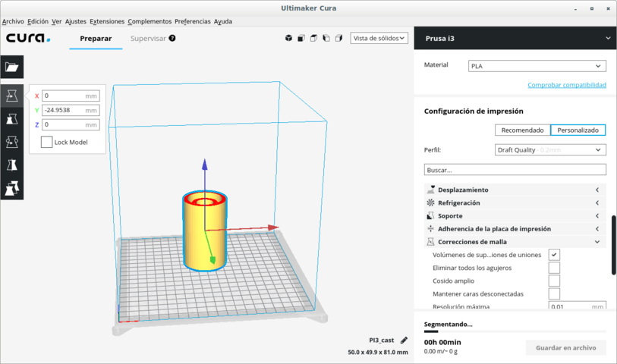Open the Edición menu
The image size is (617, 364).
(38, 21)
